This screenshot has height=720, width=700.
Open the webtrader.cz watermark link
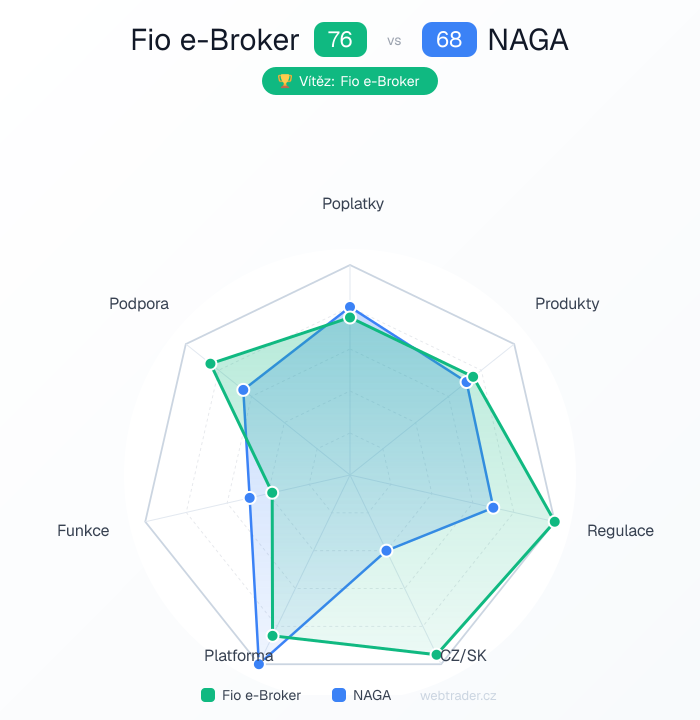[x=458, y=695]
